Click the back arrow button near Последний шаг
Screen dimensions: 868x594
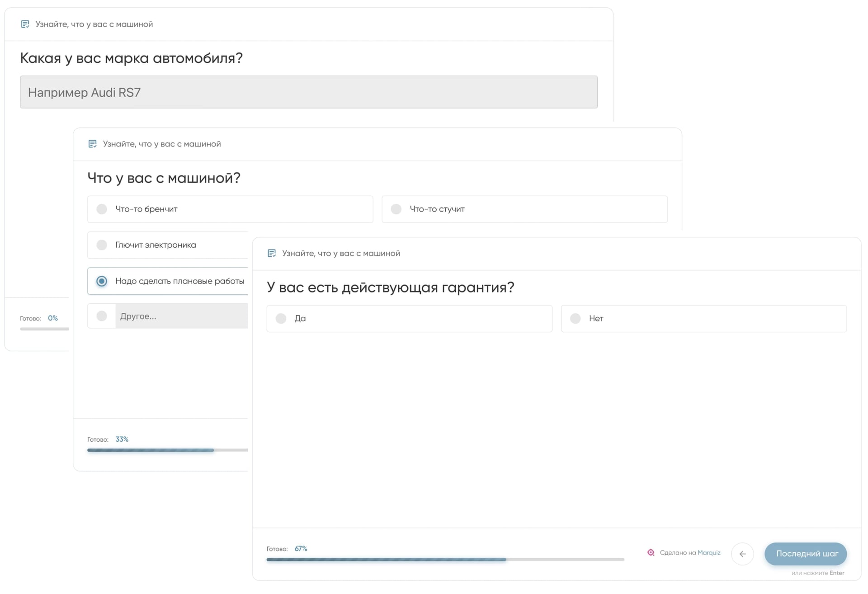pos(743,554)
